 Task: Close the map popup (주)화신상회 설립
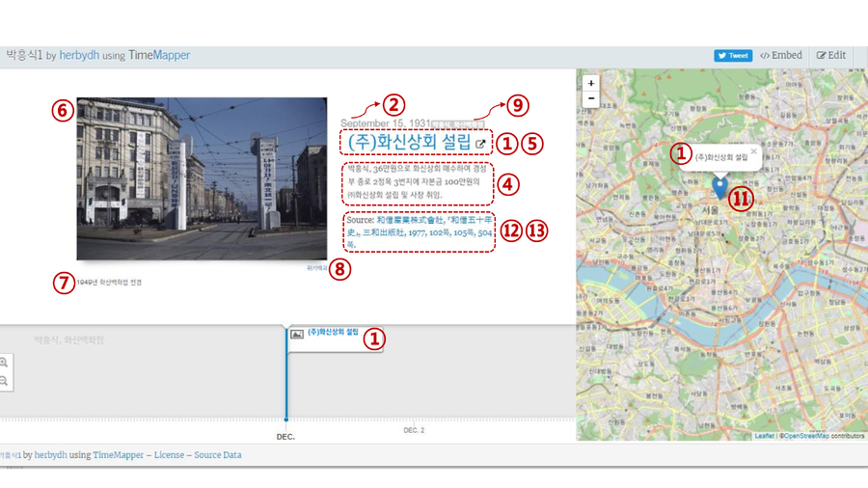(753, 151)
